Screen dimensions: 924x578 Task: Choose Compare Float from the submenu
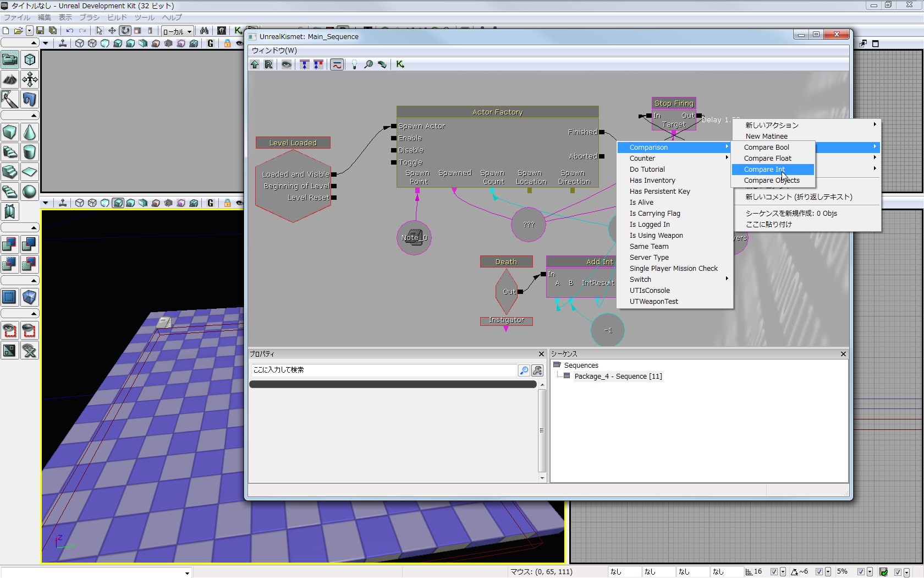coord(767,158)
